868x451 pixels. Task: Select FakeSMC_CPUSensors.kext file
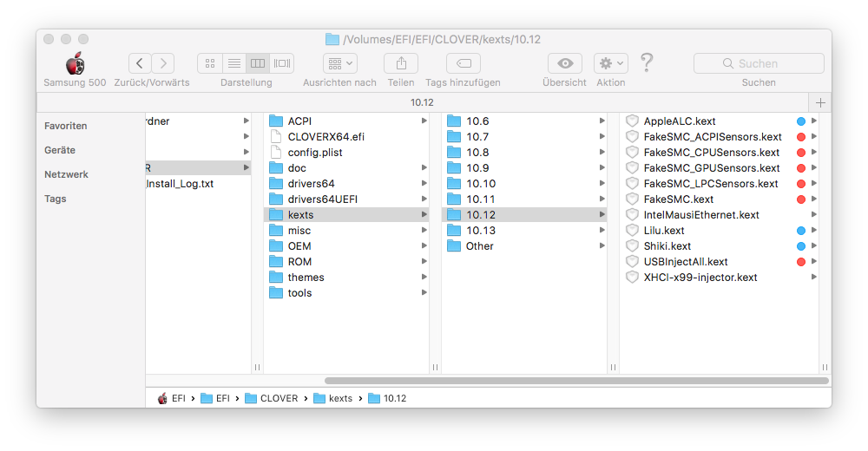(719, 152)
